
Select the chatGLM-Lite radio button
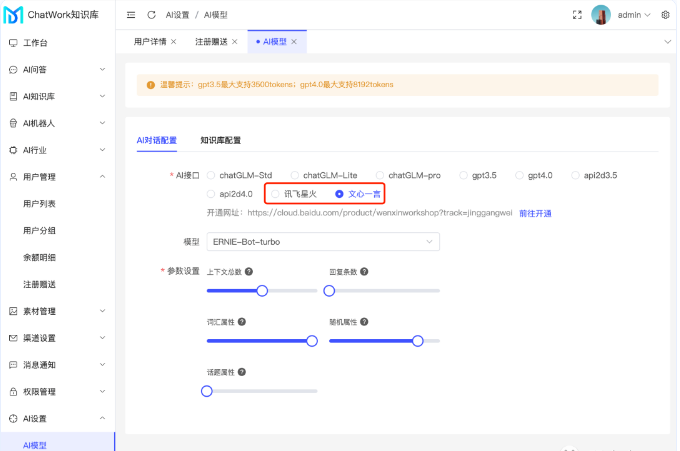point(295,175)
